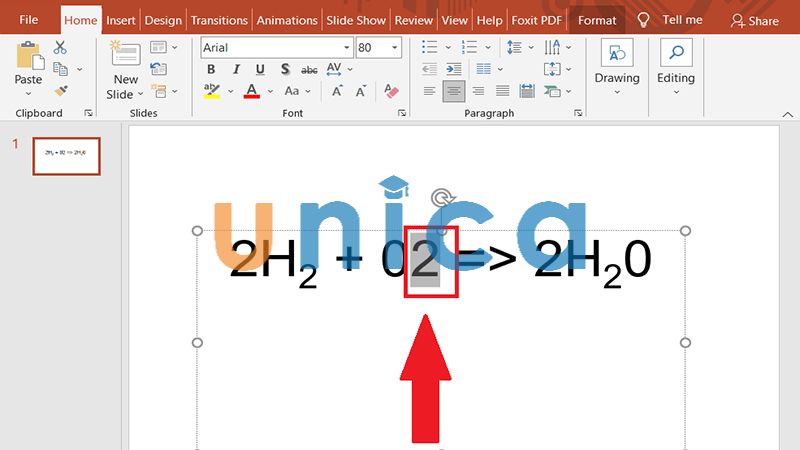800x450 pixels.
Task: Apply the red font color
Action: 252,91
